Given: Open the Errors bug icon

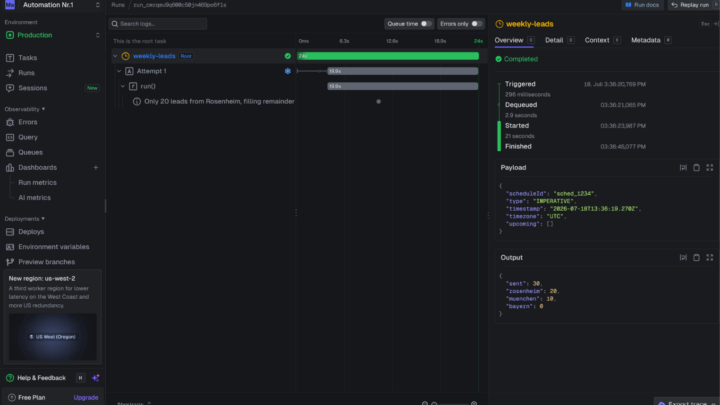Looking at the screenshot, I should coord(10,122).
